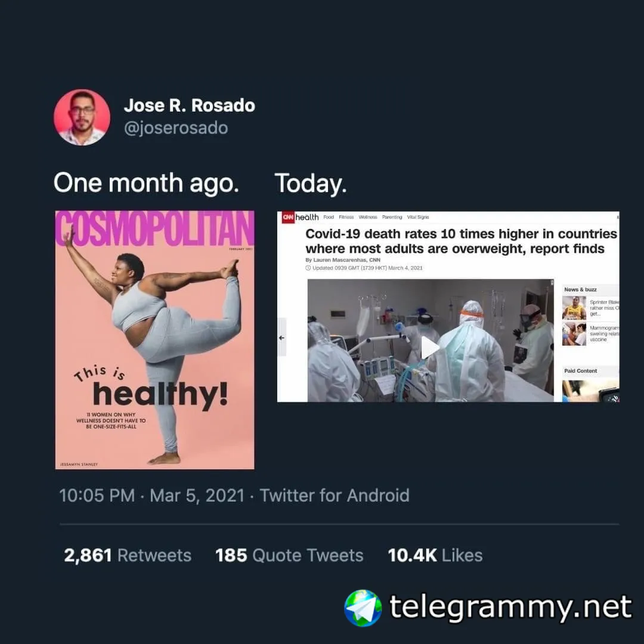The width and height of the screenshot is (644, 644).
Task: Open the Cosmopolitan cover image
Action: [x=155, y=340]
